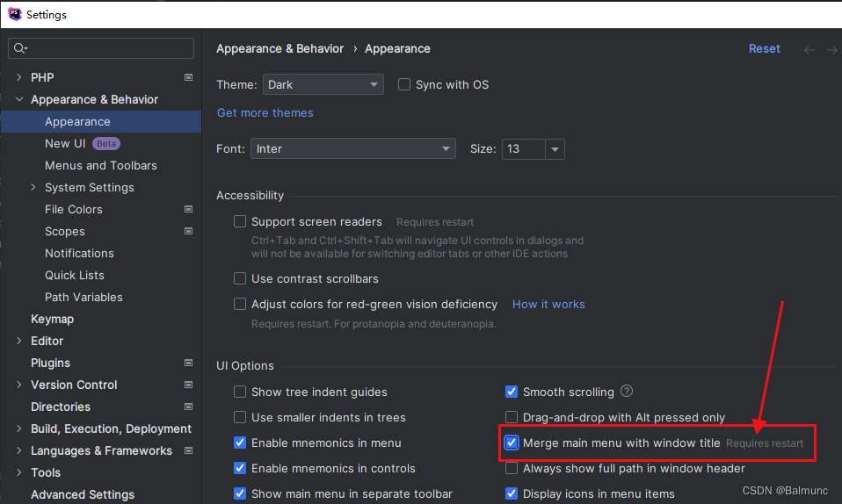This screenshot has height=504, width=842.
Task: Open the Smooth scrolling help icon
Action: [x=627, y=392]
